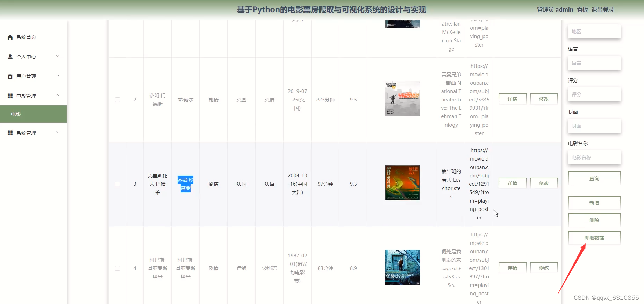Focus the 封面 filter input
644x304 pixels.
point(594,126)
